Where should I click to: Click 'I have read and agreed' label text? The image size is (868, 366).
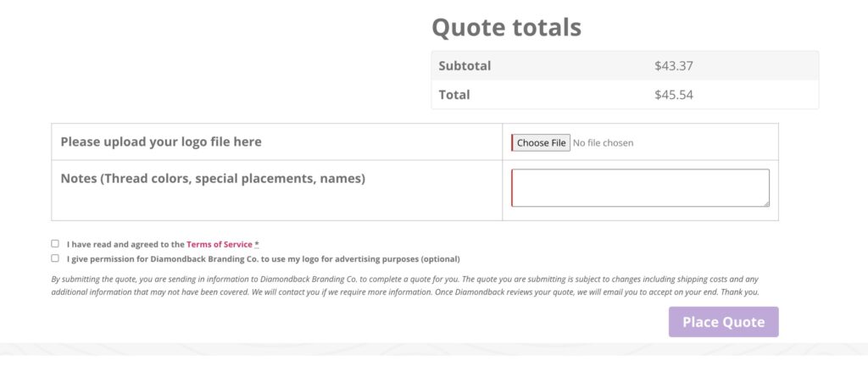(x=125, y=244)
